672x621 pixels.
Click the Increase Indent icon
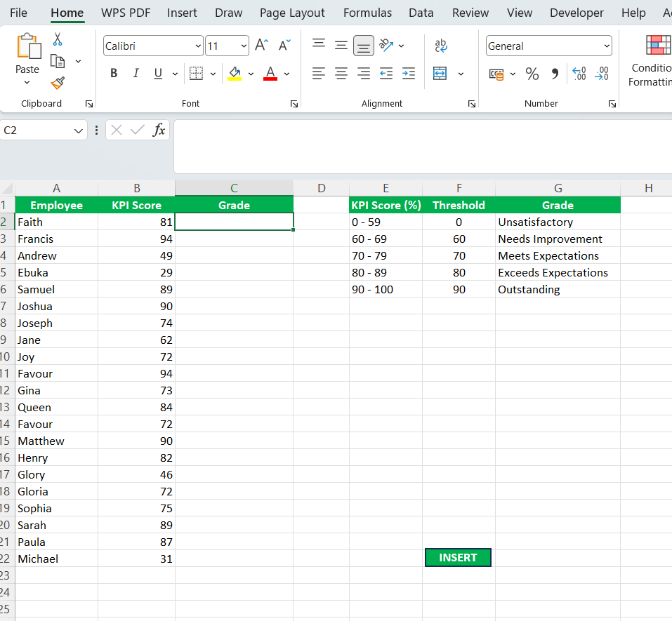click(409, 74)
